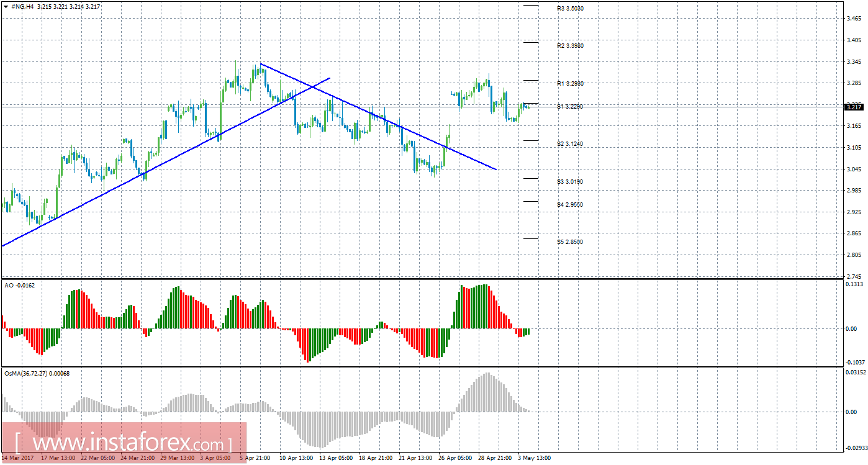Click the 2.865 price axis value

[855, 233]
